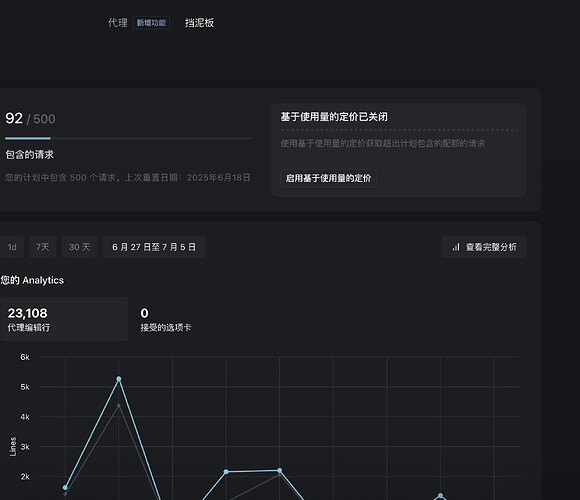This screenshot has height=500, width=580.
Task: Click the 基于使用量的定价已关闭 heading
Action: click(334, 117)
